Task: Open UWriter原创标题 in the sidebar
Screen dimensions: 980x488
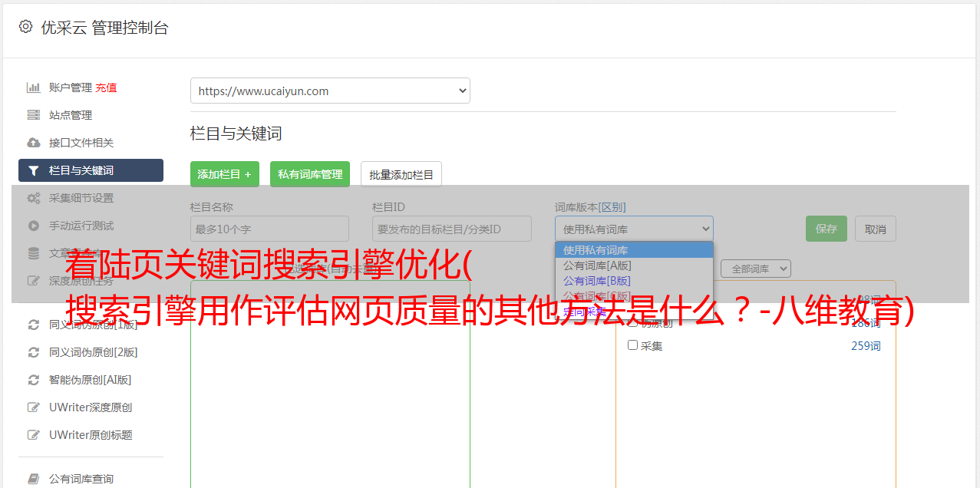Action: (x=91, y=435)
